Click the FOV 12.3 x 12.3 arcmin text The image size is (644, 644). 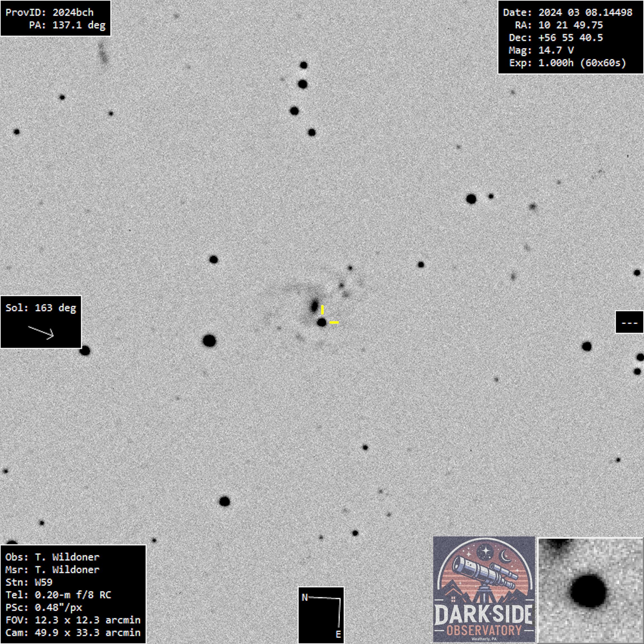73,620
